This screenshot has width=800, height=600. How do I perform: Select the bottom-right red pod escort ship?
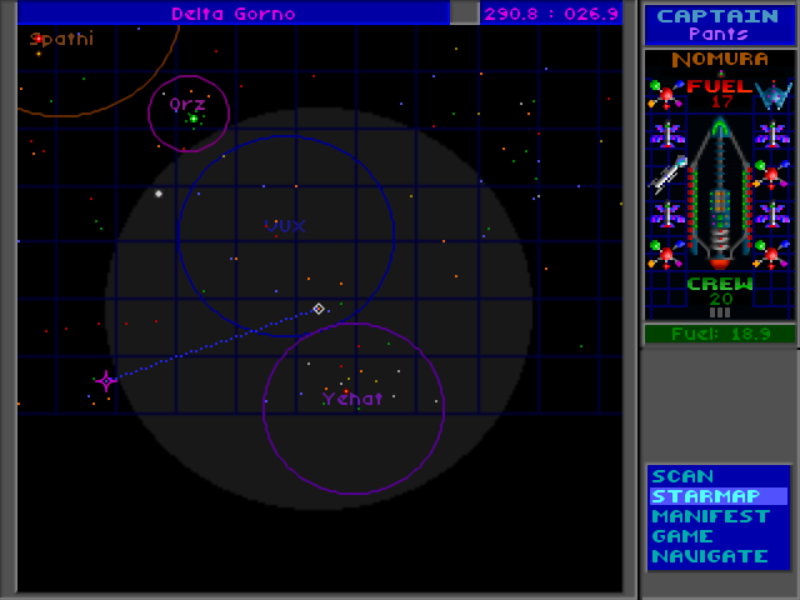(x=772, y=254)
